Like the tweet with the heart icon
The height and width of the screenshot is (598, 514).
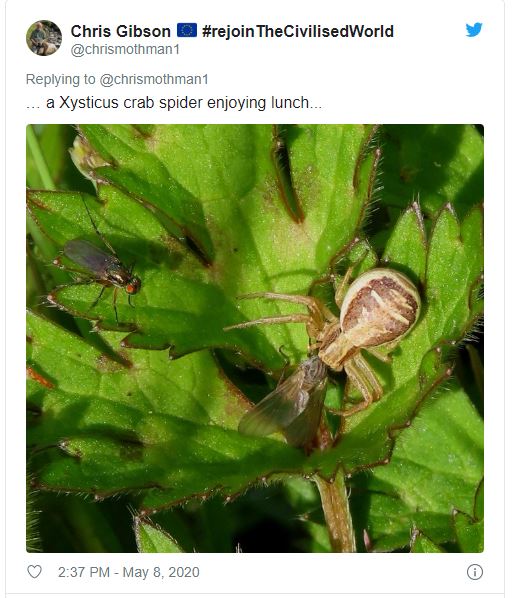click(x=34, y=572)
